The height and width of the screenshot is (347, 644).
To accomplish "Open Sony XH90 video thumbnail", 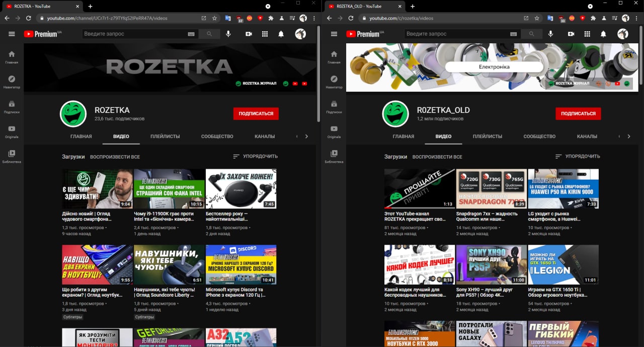I will click(492, 265).
